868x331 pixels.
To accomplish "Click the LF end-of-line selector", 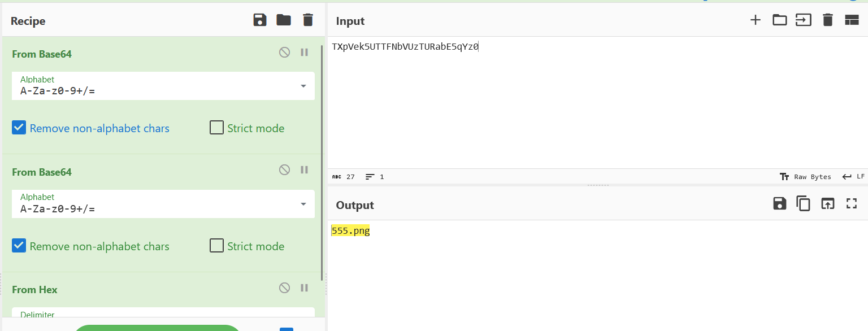I will 853,177.
